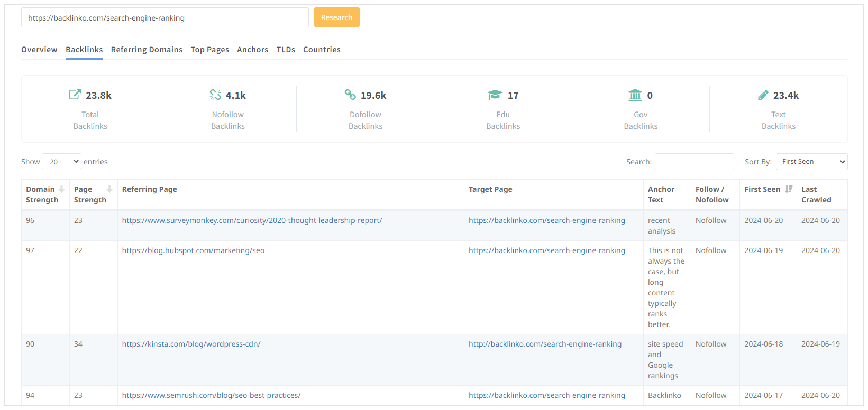Sort by Page Strength arrow icon

point(109,189)
